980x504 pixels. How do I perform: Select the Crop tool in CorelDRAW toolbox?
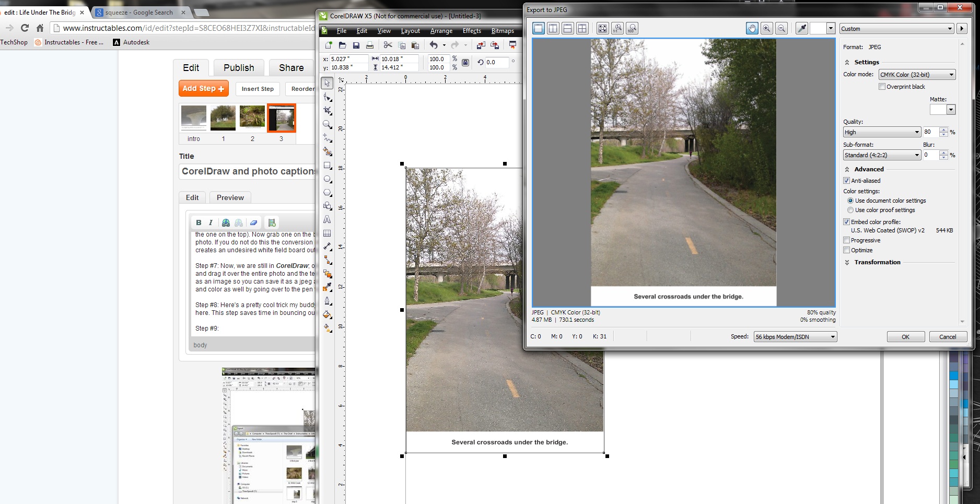click(327, 111)
